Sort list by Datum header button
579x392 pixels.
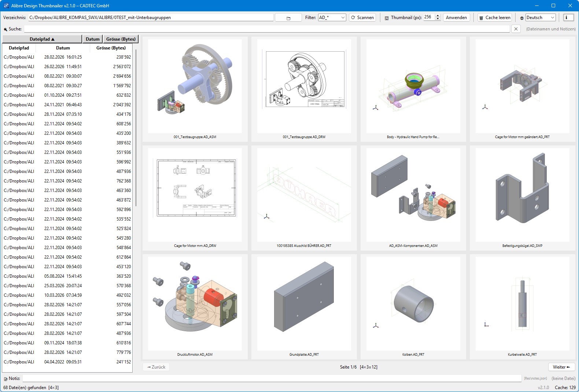pos(92,39)
